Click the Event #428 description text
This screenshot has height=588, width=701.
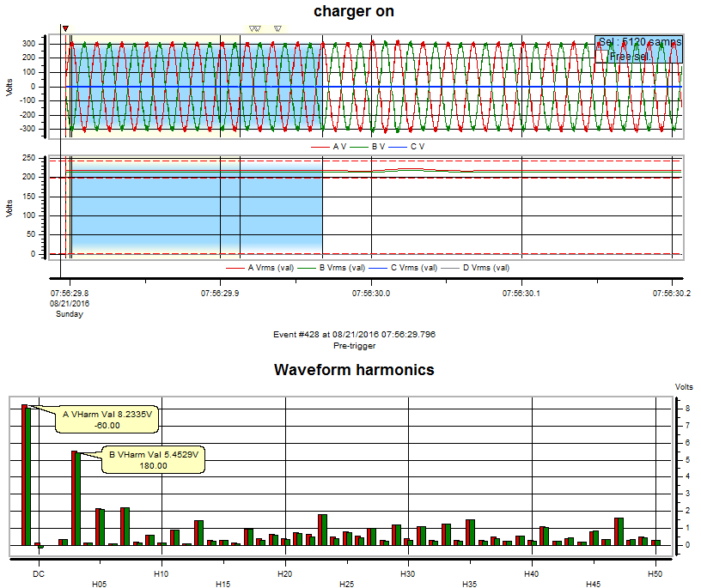click(354, 334)
